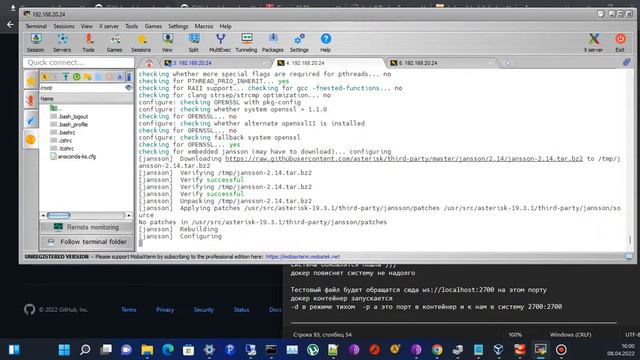Image resolution: width=640 pixels, height=360 pixels.
Task: Open the Tools toolbar button
Action: [88, 43]
